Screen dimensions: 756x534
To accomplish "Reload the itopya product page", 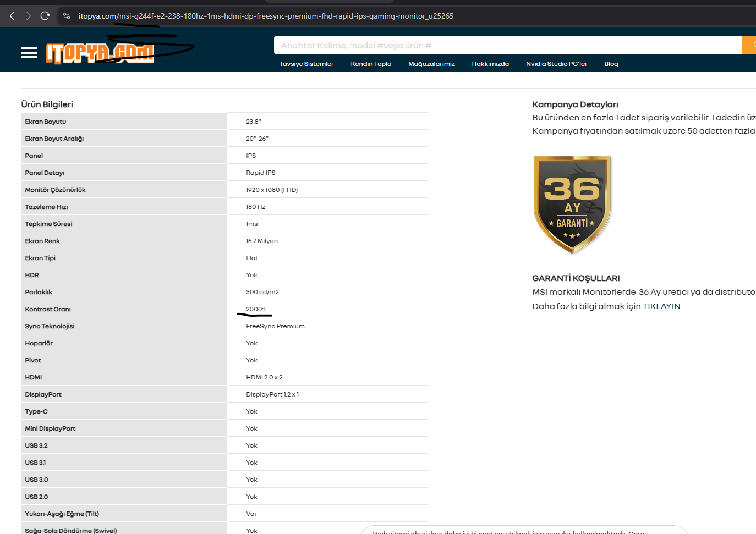I will click(x=45, y=16).
